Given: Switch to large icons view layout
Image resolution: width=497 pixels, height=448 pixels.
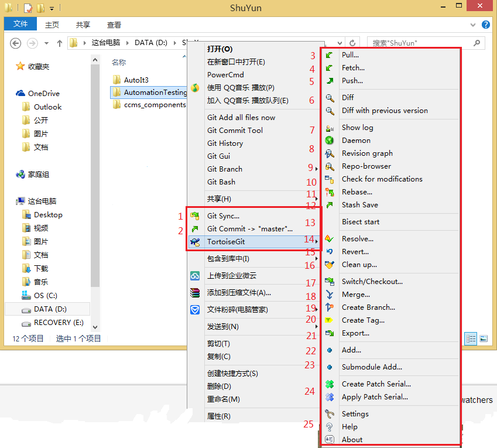Looking at the screenshot, I should [484, 338].
